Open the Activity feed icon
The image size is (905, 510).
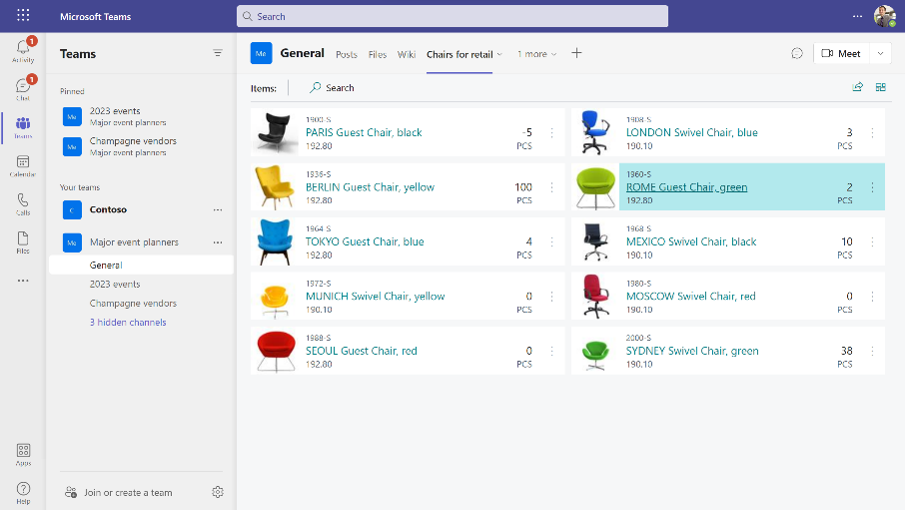22,51
